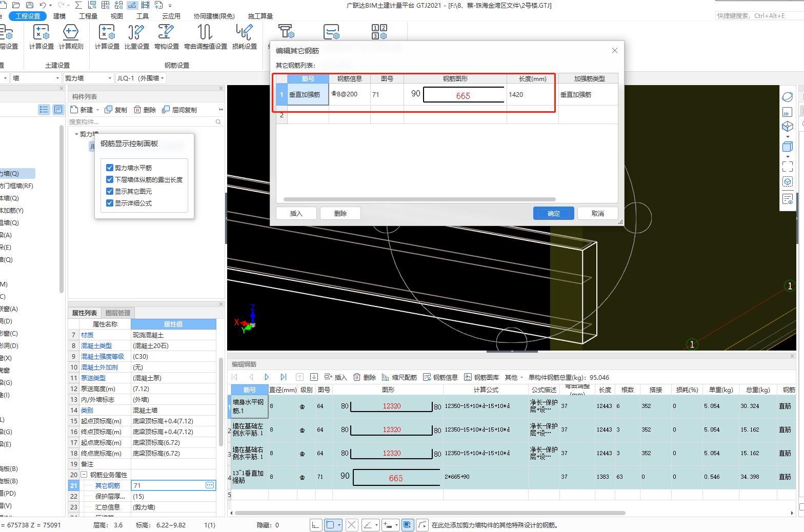Run summary calculation sigma icon
This screenshot has height=532, width=804.
pos(78,5)
